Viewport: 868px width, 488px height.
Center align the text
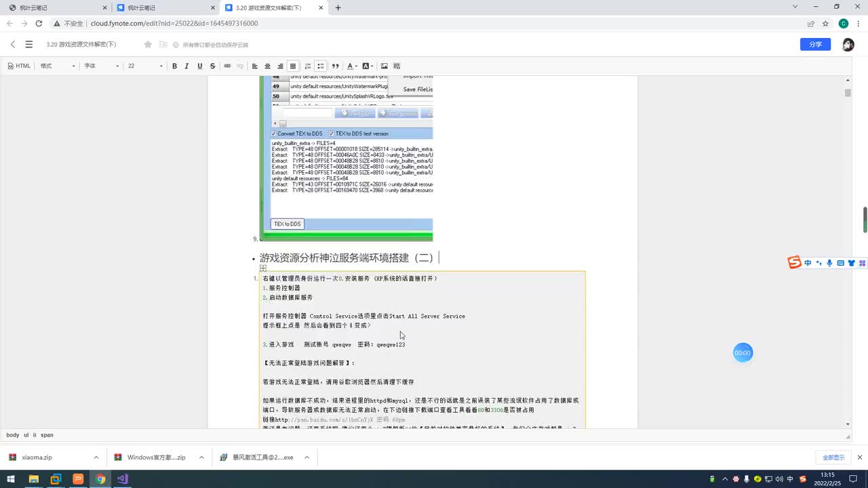click(x=267, y=66)
